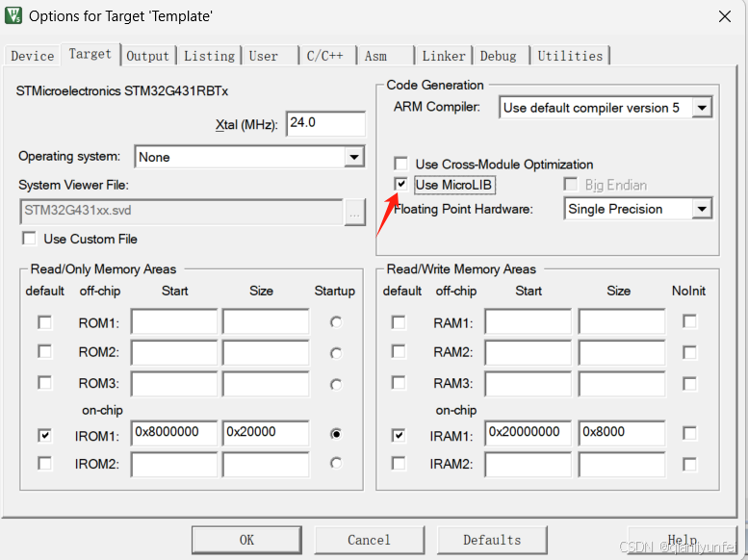Check the RAM1 default checkbox
The image size is (748, 560).
[x=399, y=322]
